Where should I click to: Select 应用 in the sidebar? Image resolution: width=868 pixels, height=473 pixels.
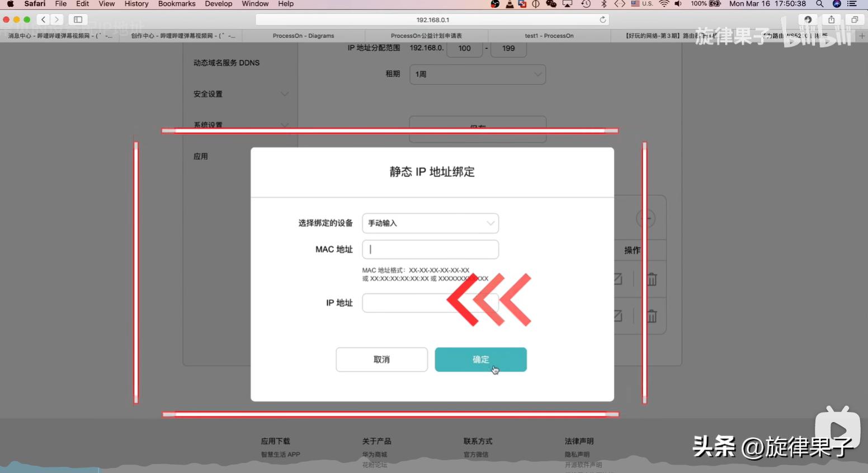point(201,156)
